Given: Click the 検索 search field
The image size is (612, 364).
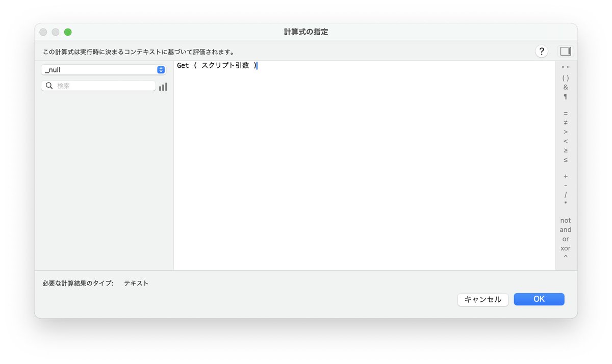Looking at the screenshot, I should pos(98,86).
